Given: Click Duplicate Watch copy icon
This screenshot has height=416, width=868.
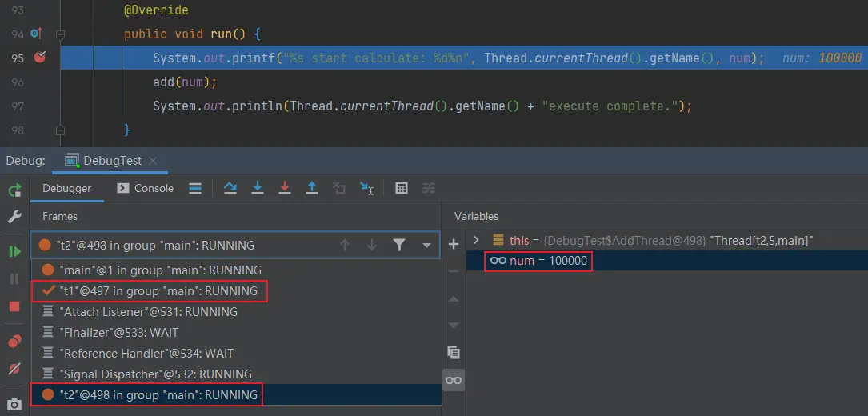Looking at the screenshot, I should (x=454, y=352).
